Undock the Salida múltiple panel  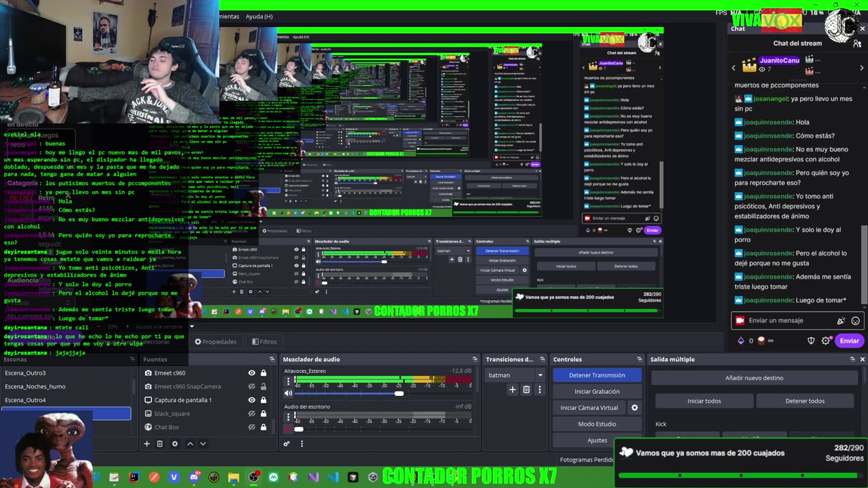852,359
